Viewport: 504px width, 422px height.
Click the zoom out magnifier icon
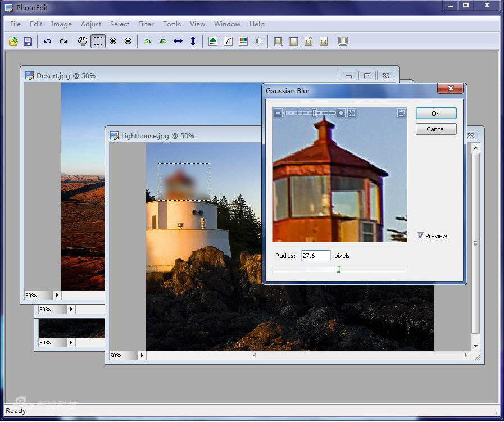point(129,40)
